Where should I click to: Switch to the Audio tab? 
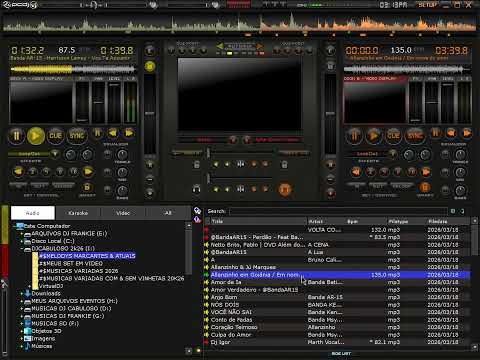pyautogui.click(x=33, y=213)
